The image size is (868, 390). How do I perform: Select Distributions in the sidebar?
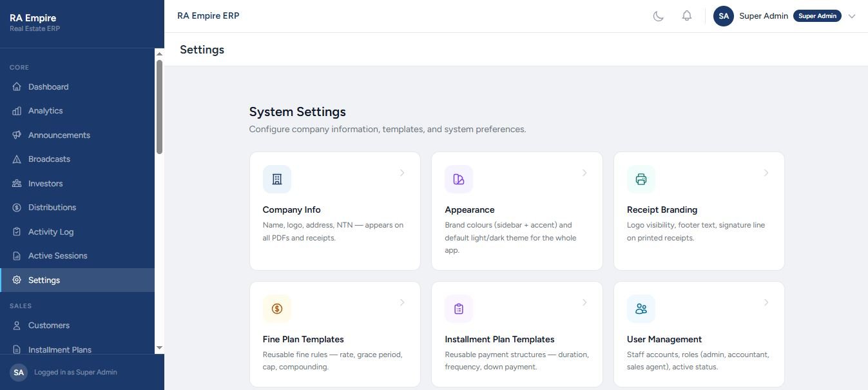pos(77,208)
